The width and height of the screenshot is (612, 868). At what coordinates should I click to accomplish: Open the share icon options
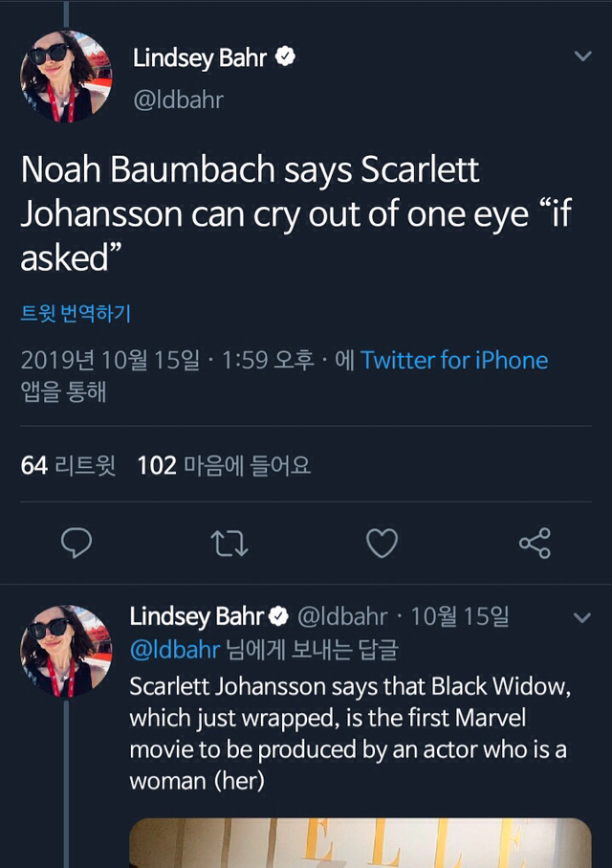click(535, 544)
